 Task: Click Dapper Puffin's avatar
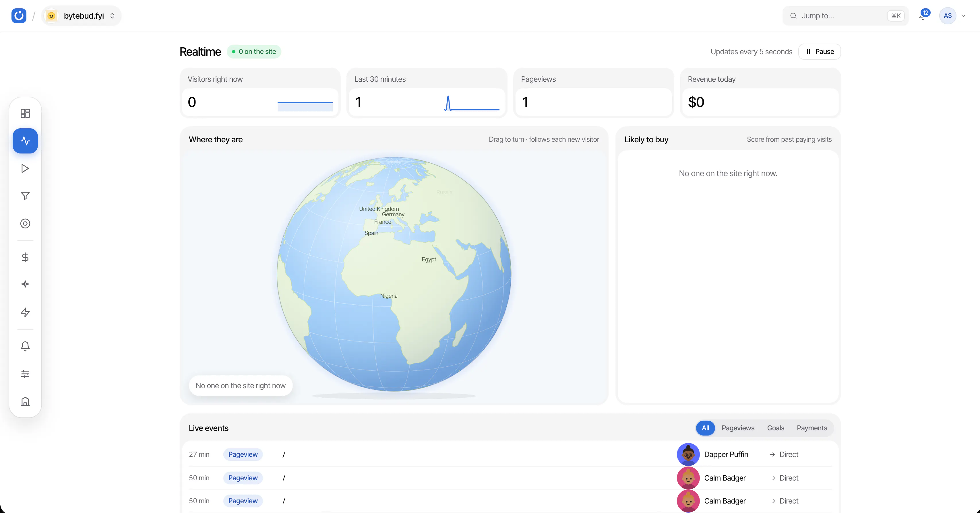688,454
